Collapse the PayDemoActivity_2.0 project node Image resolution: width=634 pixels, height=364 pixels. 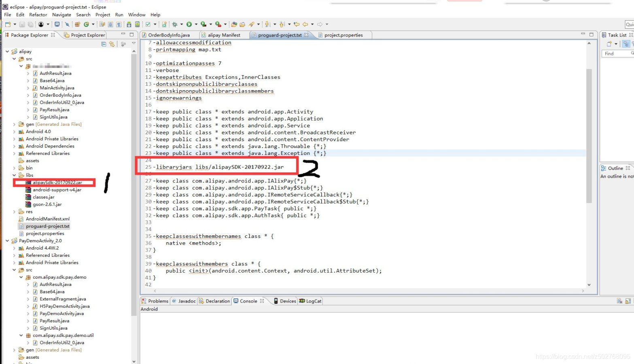(x=7, y=241)
